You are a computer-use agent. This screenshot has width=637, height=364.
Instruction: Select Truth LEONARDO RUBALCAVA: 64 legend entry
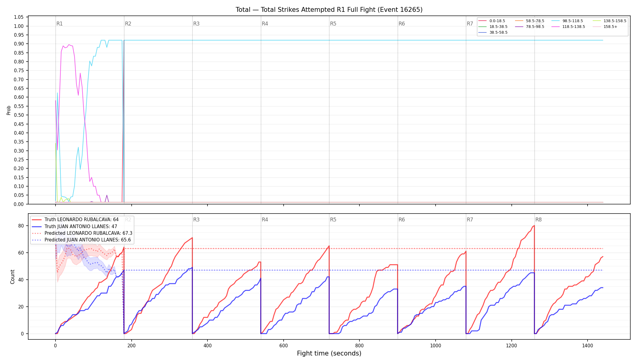point(75,220)
